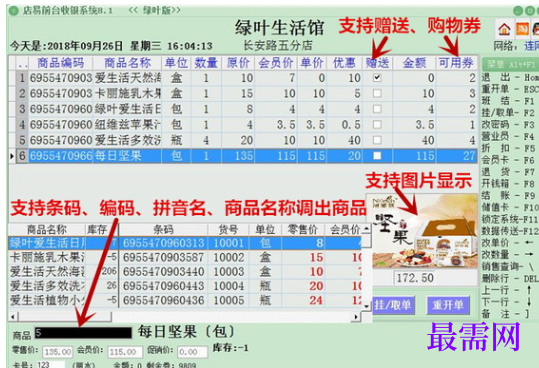Open the 菜单 Alt+F1 menu button
This screenshot has width=539, height=368.
click(510, 64)
